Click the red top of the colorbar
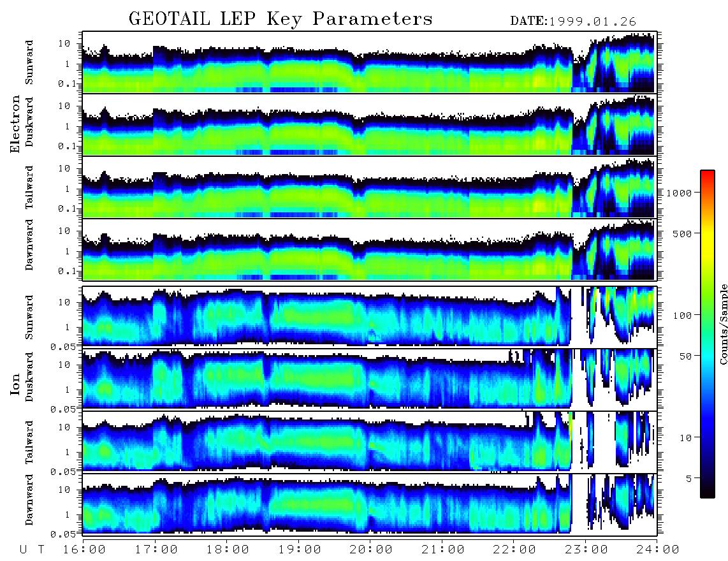The width and height of the screenshot is (728, 561). [x=708, y=175]
